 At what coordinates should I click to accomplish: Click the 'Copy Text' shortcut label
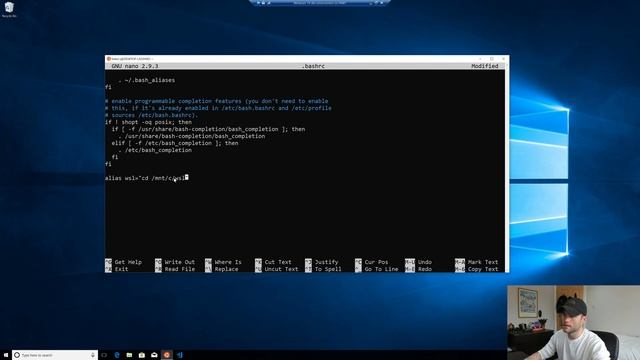pos(483,269)
